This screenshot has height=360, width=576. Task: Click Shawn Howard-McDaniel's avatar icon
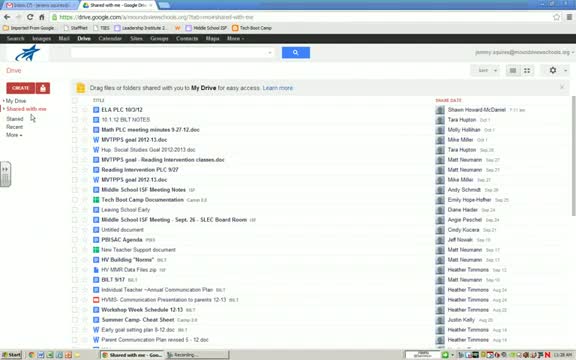point(440,110)
